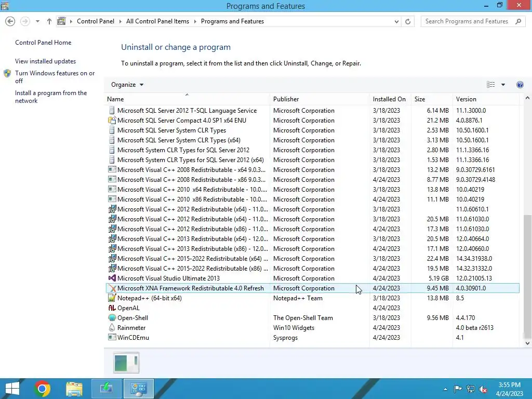Open the Organize menu
Viewport: 532px width, 399px height.
pos(127,85)
